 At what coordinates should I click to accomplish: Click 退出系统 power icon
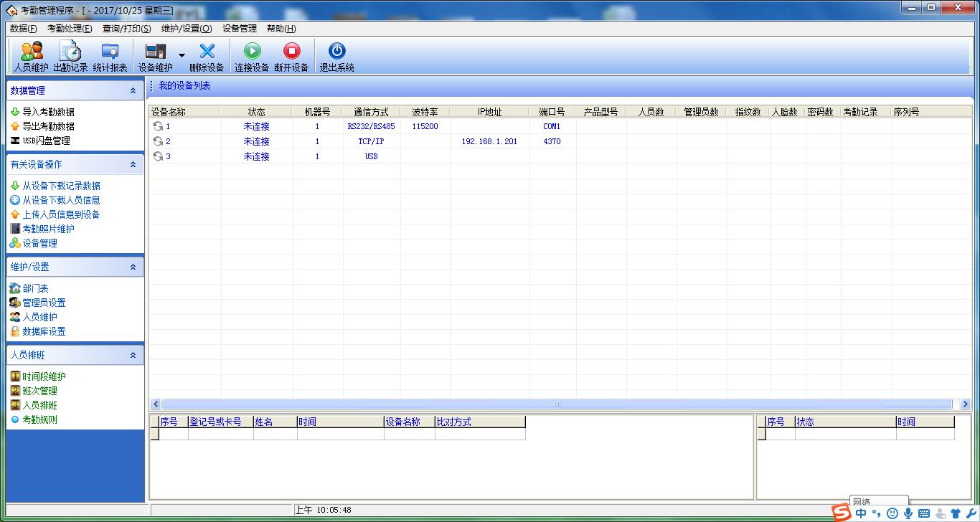click(x=336, y=51)
